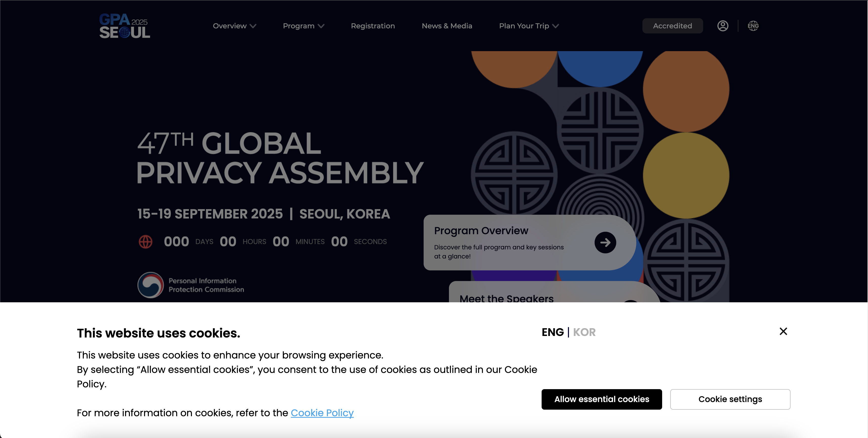
Task: Select ENG in the cookie banner
Action: coord(553,332)
